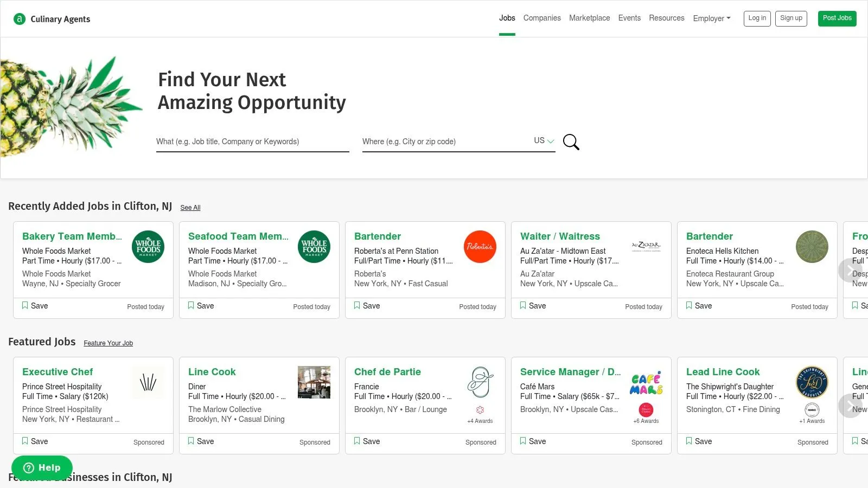The height and width of the screenshot is (488, 868).
Task: Click Francie logo on Chef de Partie card
Action: 480,382
